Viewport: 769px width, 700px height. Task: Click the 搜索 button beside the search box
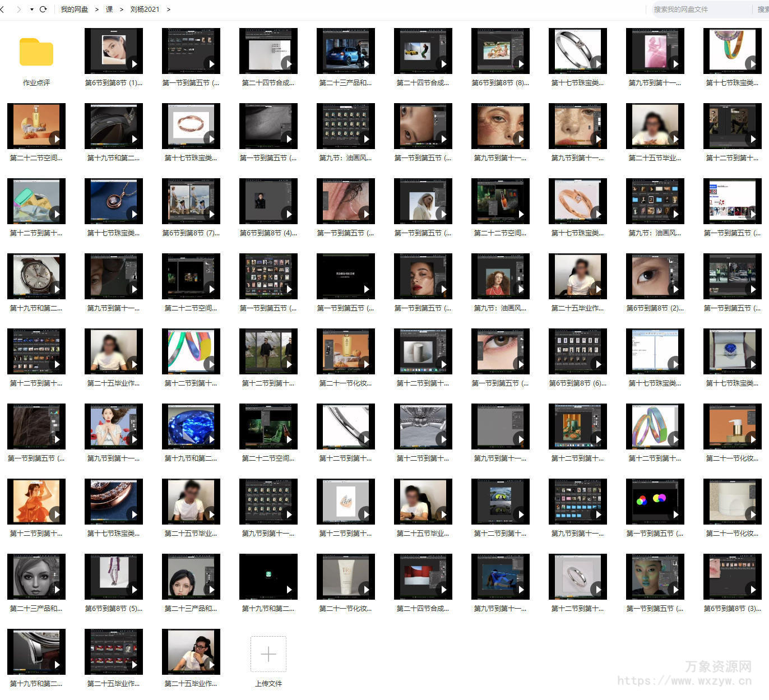762,10
